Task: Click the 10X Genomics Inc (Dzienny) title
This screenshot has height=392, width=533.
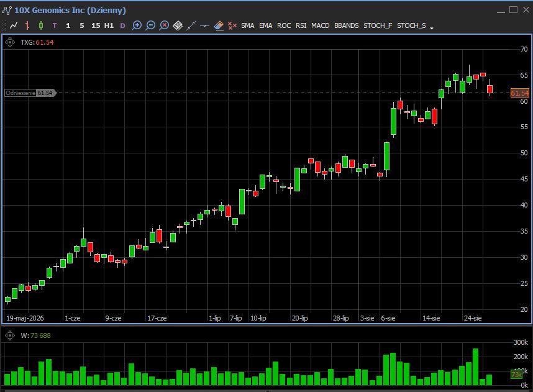Action: pyautogui.click(x=70, y=10)
